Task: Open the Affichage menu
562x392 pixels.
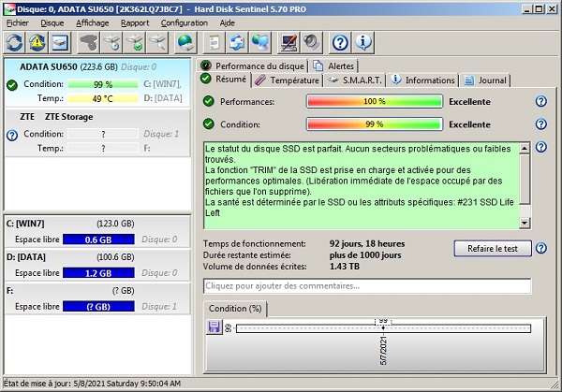Action: 92,22
